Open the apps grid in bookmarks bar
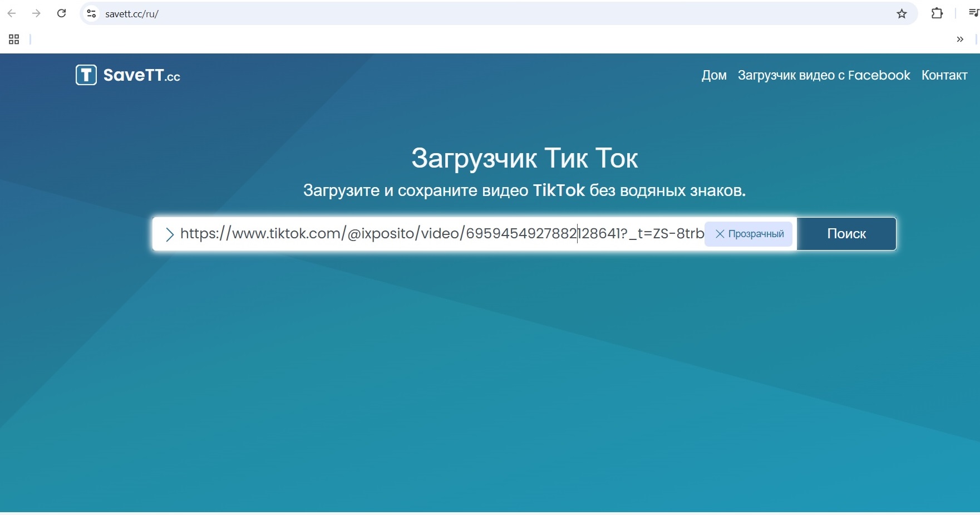Image resolution: width=980 pixels, height=515 pixels. (x=14, y=39)
